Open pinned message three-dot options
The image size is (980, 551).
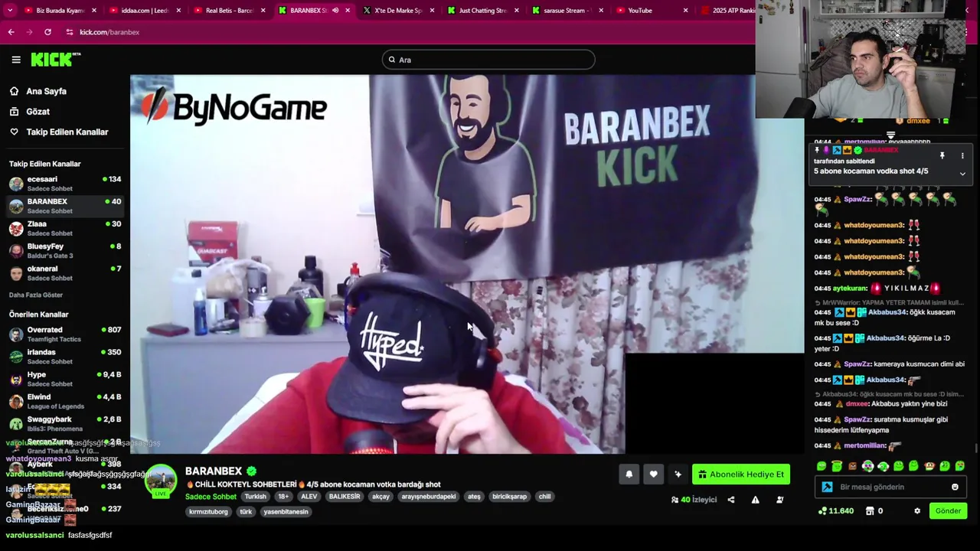[x=962, y=155]
